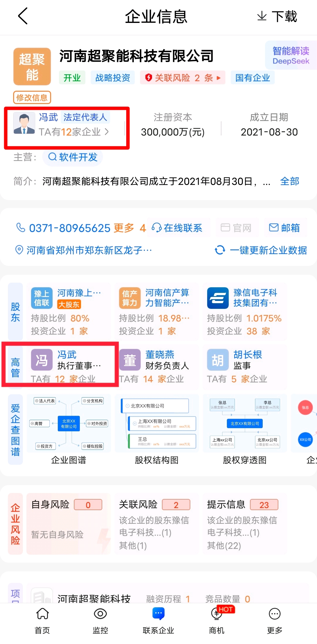Tap the 豫信电子 blue E logo

(x=218, y=298)
